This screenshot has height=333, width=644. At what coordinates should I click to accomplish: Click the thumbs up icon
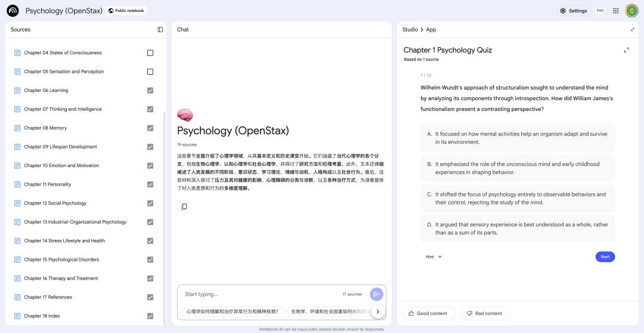(x=411, y=313)
